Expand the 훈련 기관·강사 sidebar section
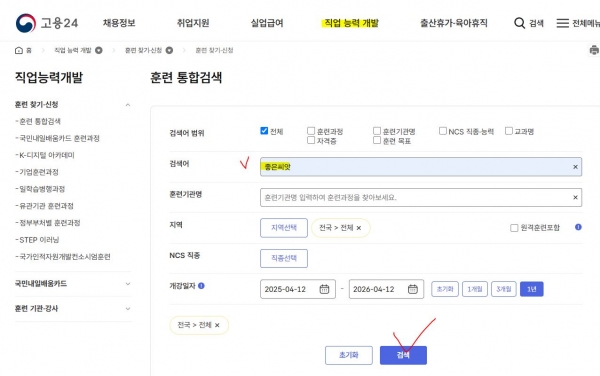This screenshot has width=600, height=376. pyautogui.click(x=128, y=309)
